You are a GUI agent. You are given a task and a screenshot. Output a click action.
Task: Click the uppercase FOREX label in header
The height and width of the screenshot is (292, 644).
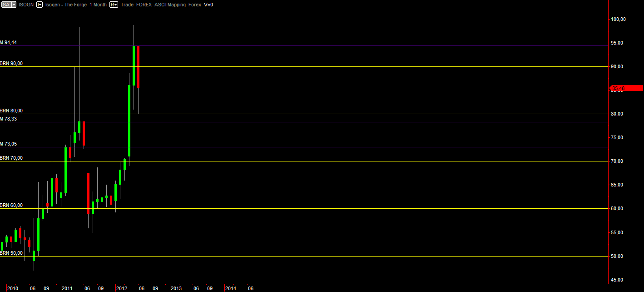pyautogui.click(x=144, y=5)
